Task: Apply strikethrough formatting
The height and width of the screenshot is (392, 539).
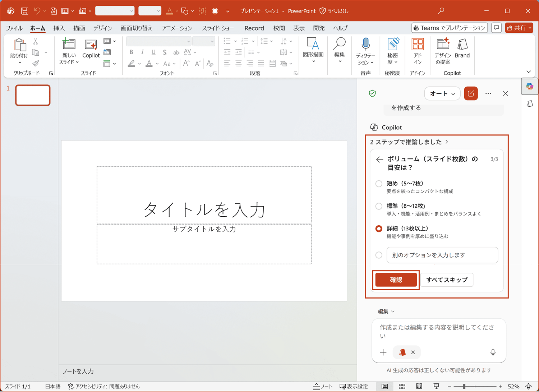Action: tap(176, 52)
